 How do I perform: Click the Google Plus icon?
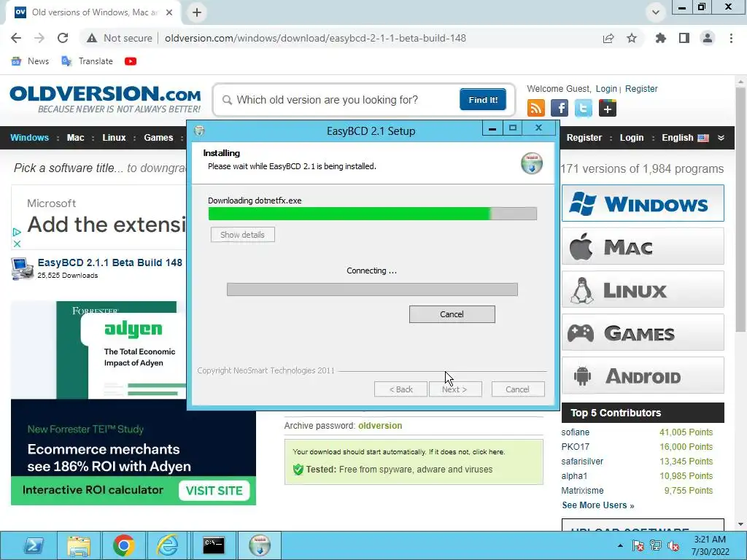[x=608, y=108]
